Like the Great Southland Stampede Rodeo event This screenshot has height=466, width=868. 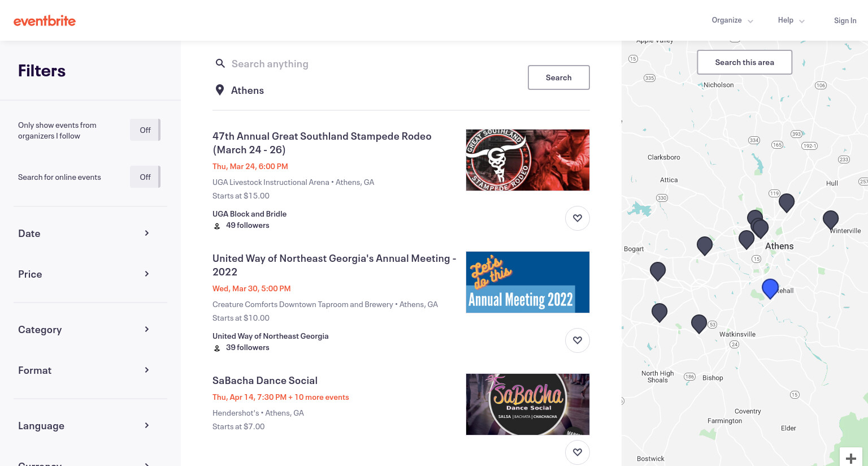[x=578, y=218]
